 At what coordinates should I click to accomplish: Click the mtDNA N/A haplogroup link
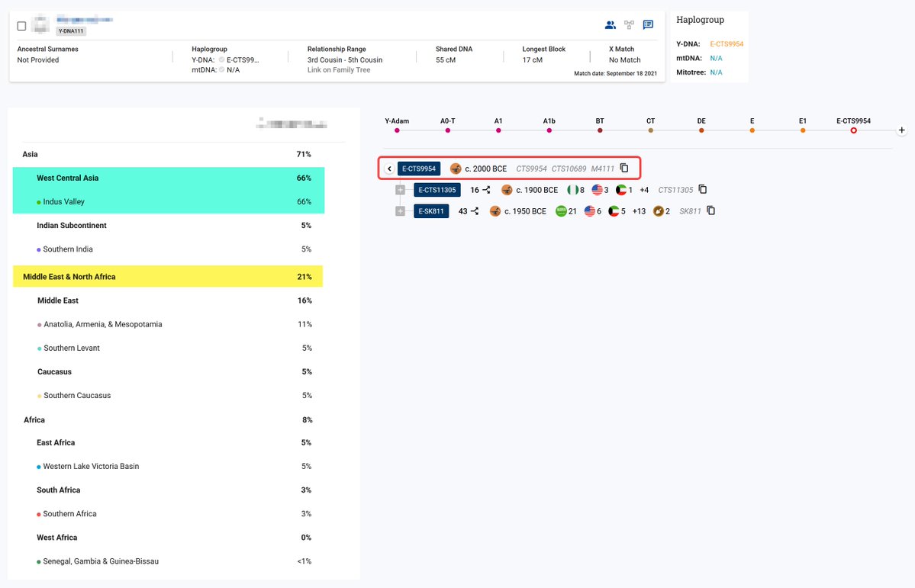pos(716,58)
